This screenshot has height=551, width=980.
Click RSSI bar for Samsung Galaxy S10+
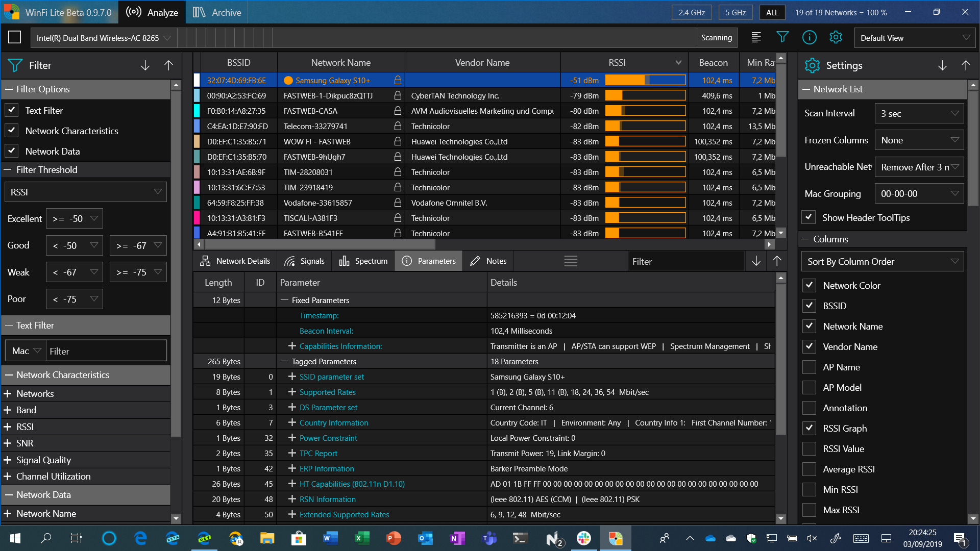645,80
